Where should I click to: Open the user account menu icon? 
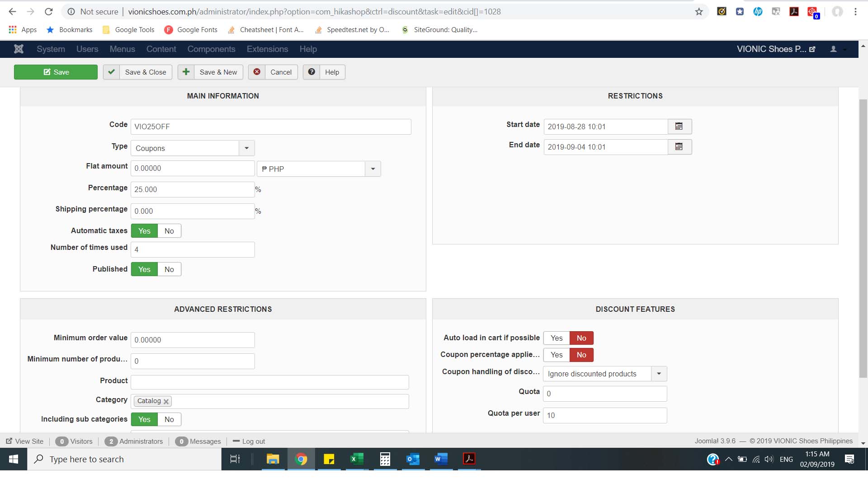833,49
